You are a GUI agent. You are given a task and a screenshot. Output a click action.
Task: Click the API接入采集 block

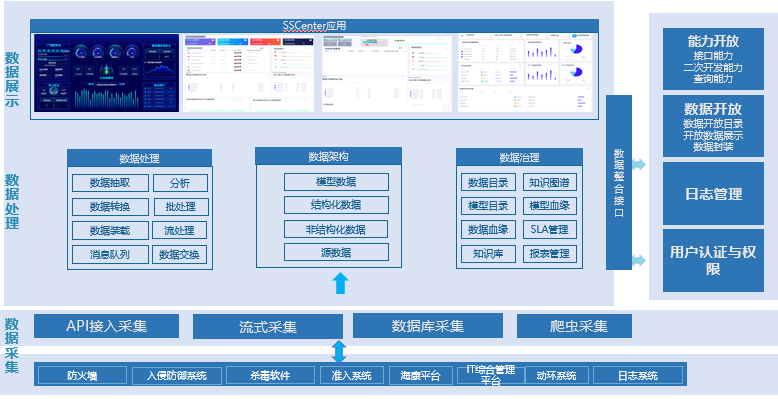click(x=106, y=326)
